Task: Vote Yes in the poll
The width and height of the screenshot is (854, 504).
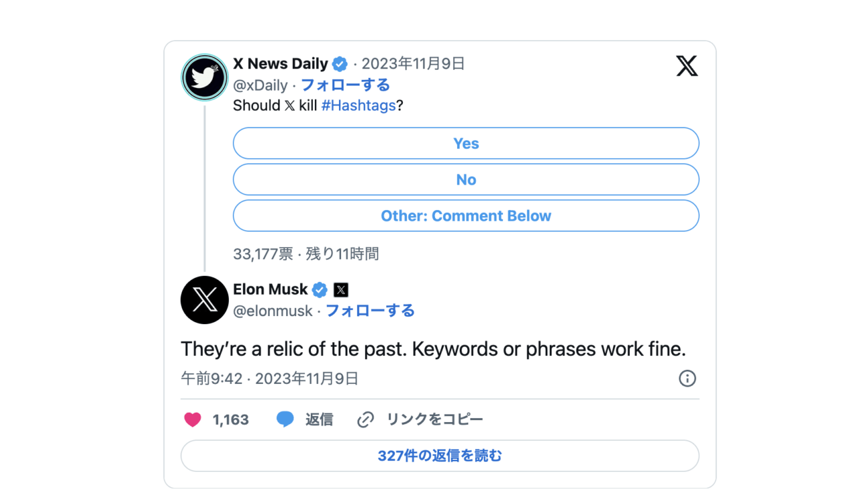Action: pyautogui.click(x=466, y=143)
